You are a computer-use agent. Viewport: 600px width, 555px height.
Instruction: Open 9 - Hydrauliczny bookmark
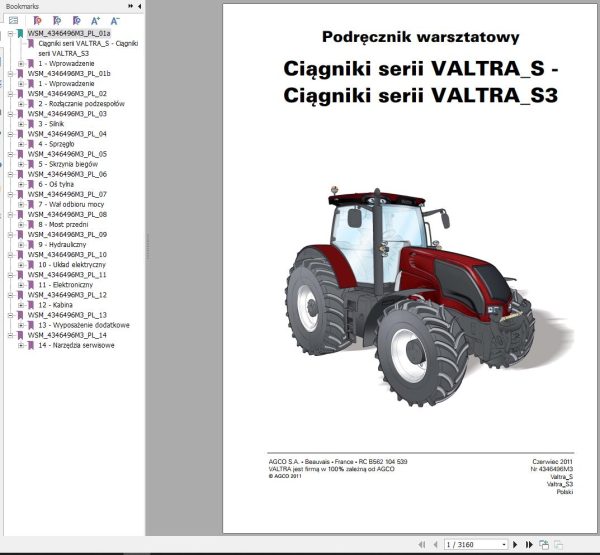[x=62, y=245]
